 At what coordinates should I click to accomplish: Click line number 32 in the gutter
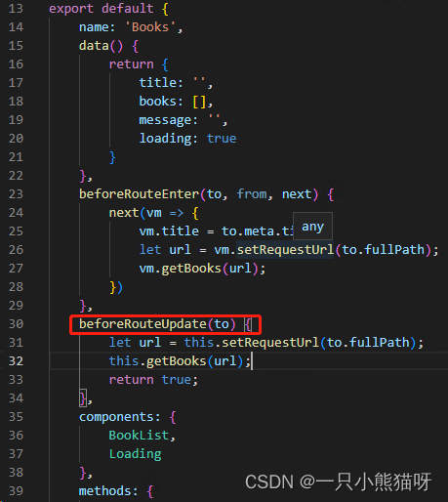pyautogui.click(x=16, y=361)
